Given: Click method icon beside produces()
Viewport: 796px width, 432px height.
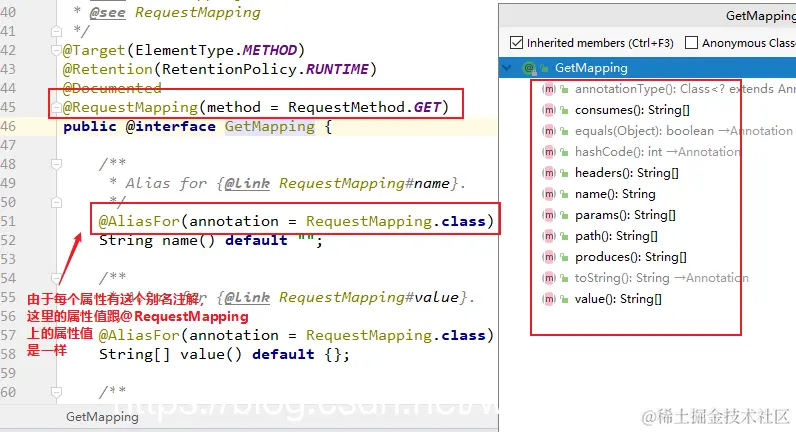Looking at the screenshot, I should [548, 257].
